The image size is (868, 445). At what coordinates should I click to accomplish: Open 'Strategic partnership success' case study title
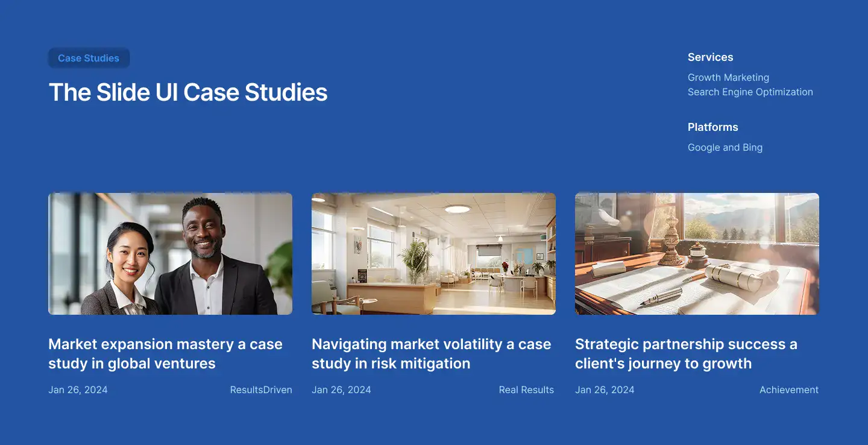click(x=686, y=354)
